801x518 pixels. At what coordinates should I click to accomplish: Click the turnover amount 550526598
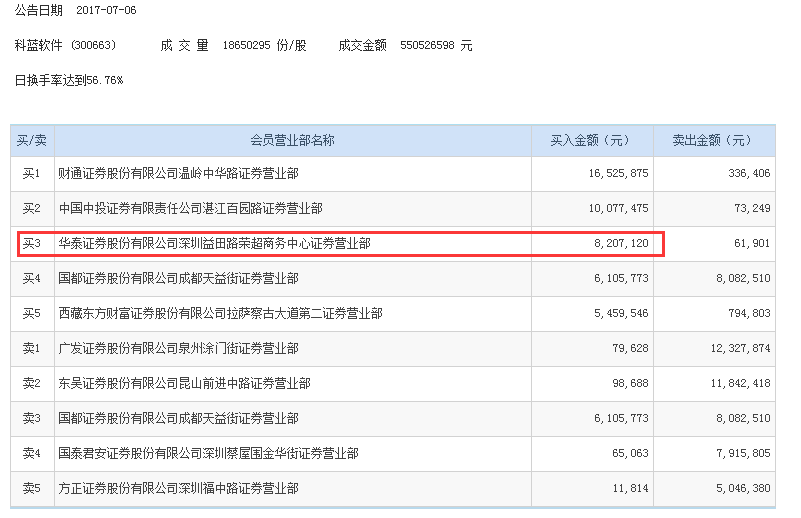coord(427,45)
